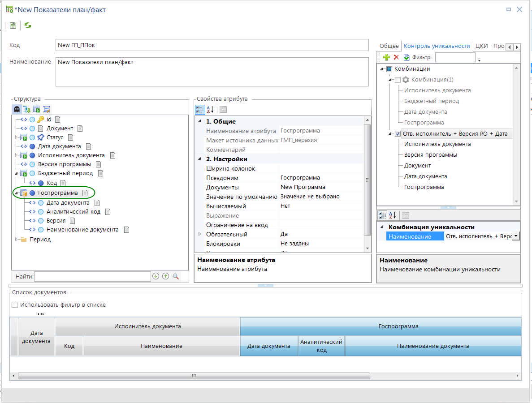Click the horizontal scrollbar of documents list
This screenshot has width=532, height=403.
coord(194,376)
